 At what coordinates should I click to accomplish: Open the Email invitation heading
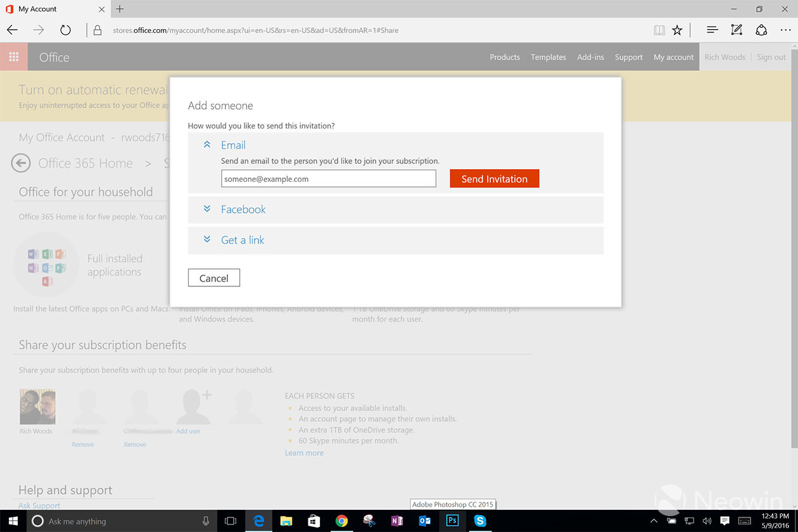(x=233, y=145)
